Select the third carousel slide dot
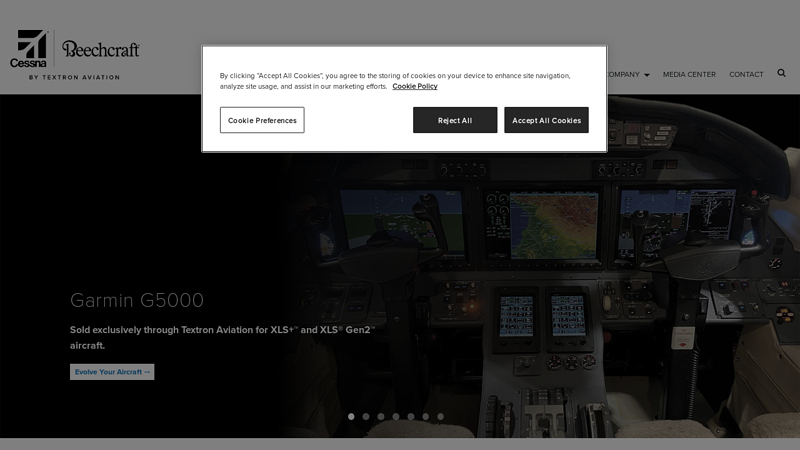The image size is (800, 450). (x=381, y=417)
